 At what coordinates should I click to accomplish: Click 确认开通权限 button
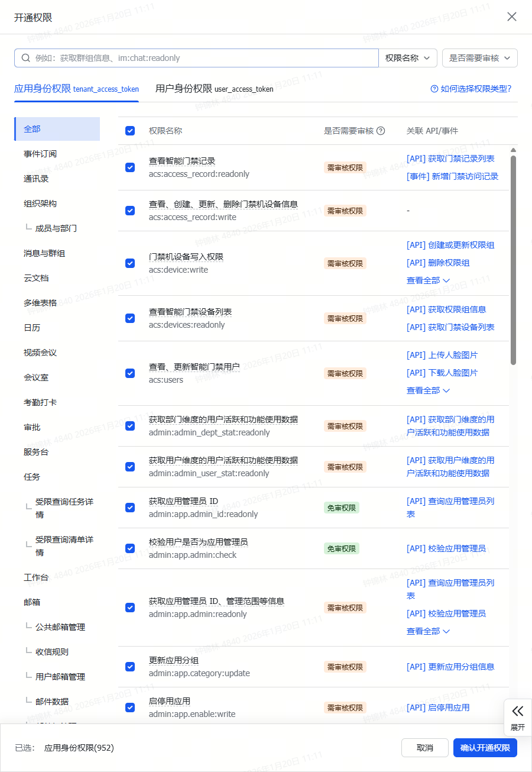pos(485,748)
